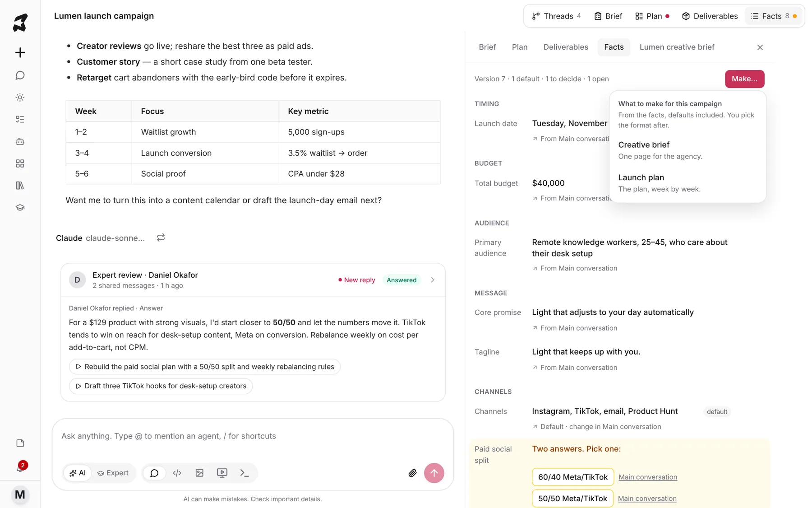
Task: Click the Make... dropdown button
Action: pyautogui.click(x=745, y=79)
